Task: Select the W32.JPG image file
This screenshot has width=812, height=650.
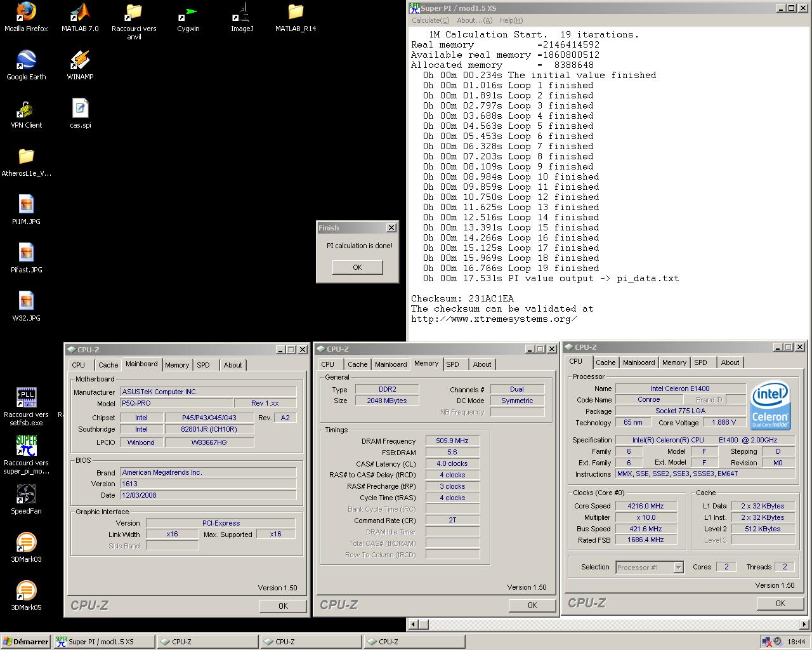Action: coord(26,307)
